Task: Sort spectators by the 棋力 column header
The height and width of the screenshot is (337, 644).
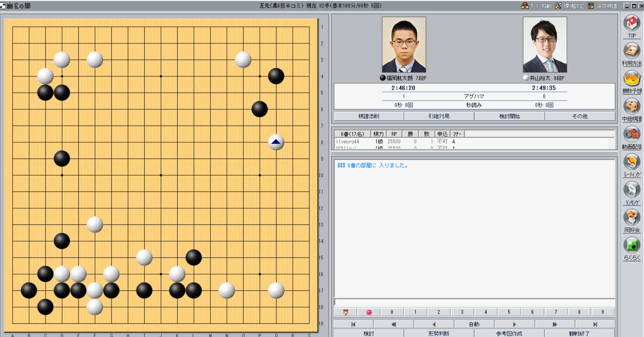Action: [379, 134]
